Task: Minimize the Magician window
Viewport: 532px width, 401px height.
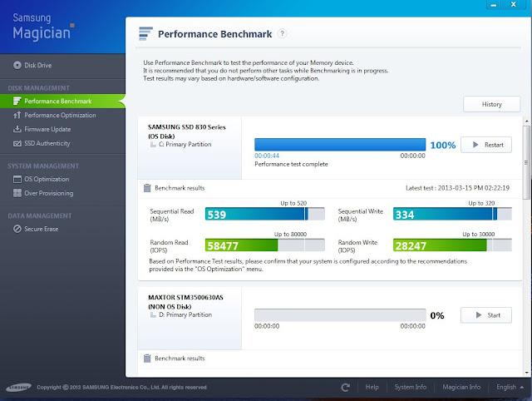Action: click(x=494, y=4)
